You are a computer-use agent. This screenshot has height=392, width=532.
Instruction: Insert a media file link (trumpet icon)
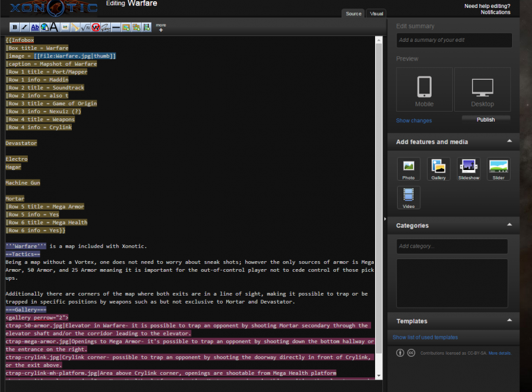(x=75, y=27)
